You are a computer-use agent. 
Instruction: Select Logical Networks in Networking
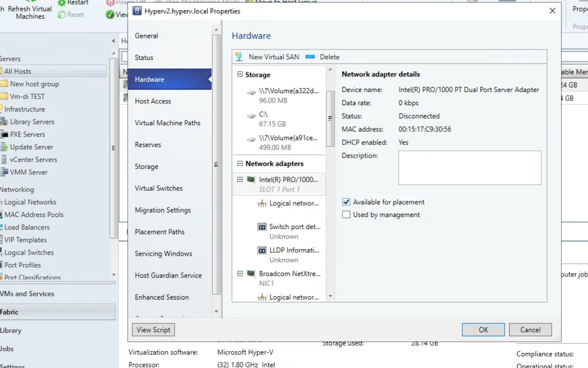[x=30, y=202]
